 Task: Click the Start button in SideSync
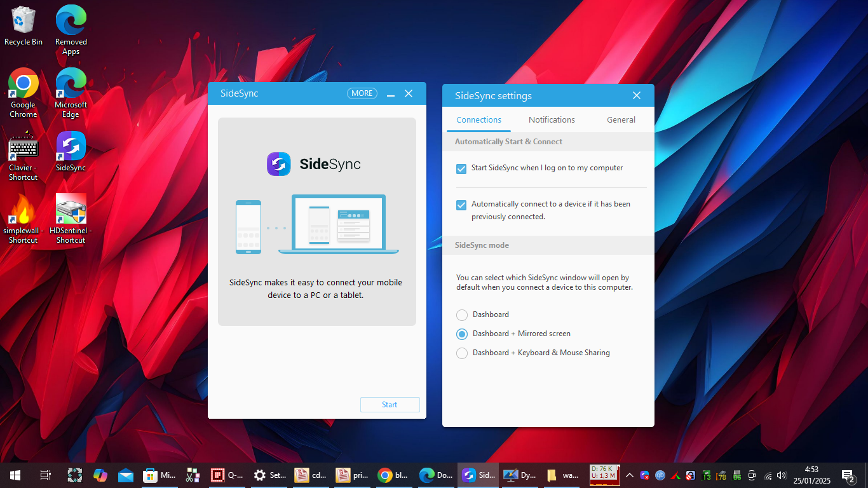coord(390,405)
